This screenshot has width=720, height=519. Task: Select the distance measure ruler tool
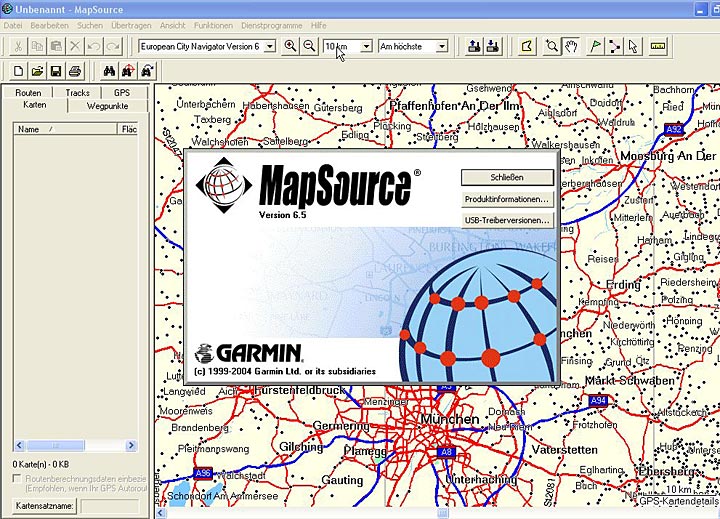pos(658,46)
